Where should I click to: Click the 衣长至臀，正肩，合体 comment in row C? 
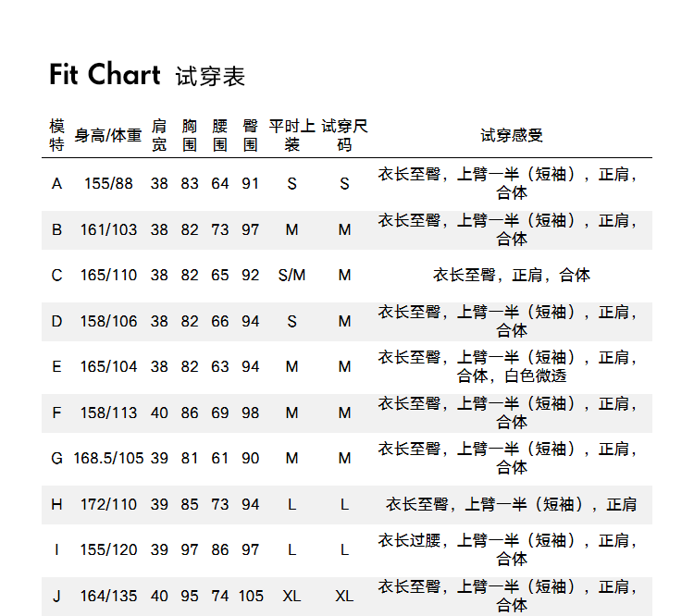(x=512, y=276)
